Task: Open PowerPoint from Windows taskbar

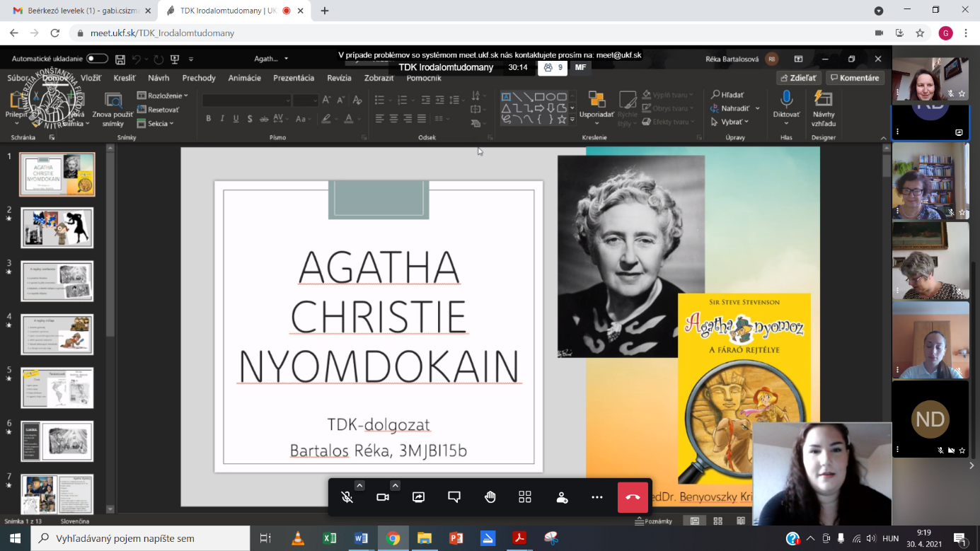Action: (456, 538)
